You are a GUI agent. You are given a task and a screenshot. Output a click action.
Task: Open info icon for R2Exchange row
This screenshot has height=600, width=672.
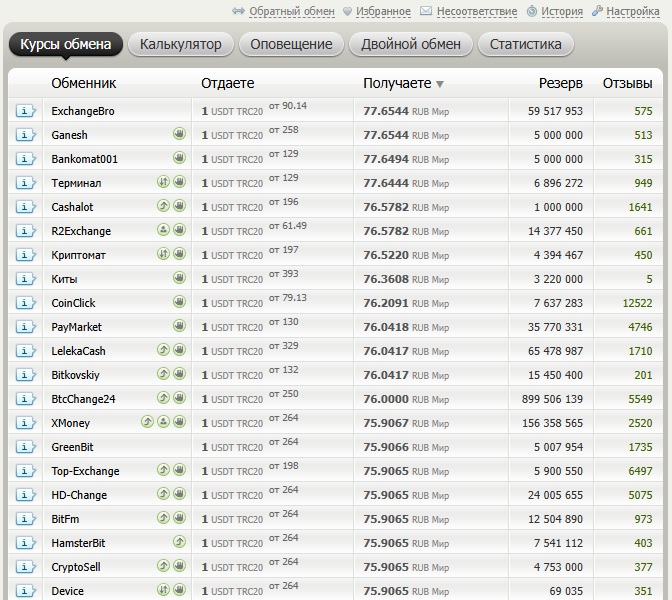[x=25, y=231]
